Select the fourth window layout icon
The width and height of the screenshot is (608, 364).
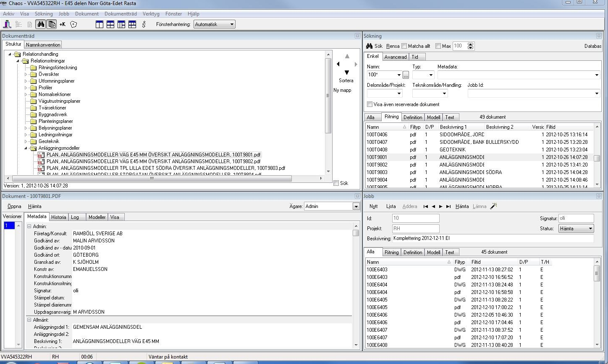click(132, 24)
